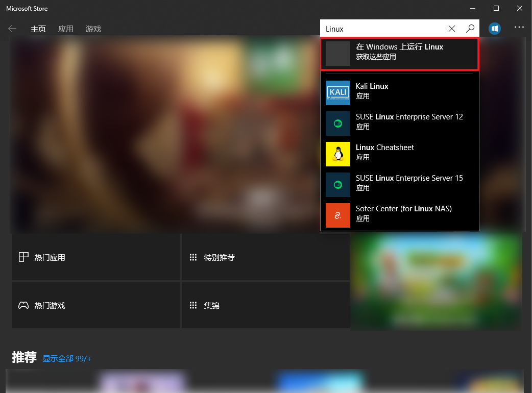Click the 特别推荐 dots icon

click(193, 257)
